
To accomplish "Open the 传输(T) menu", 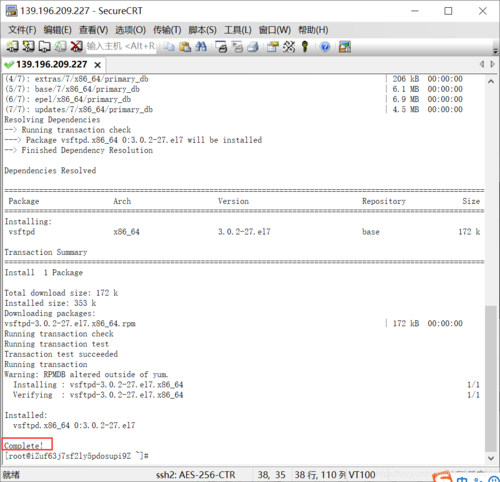I will [x=167, y=30].
